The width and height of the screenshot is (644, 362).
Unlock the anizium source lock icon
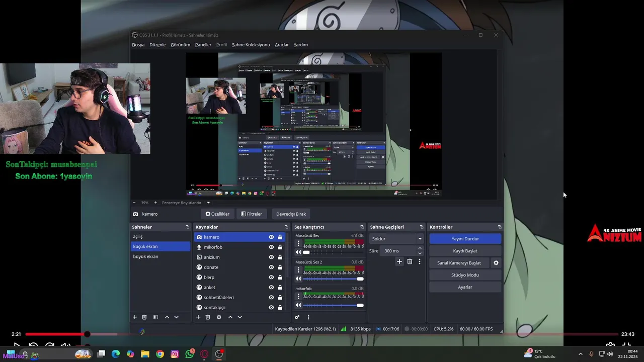click(x=280, y=257)
